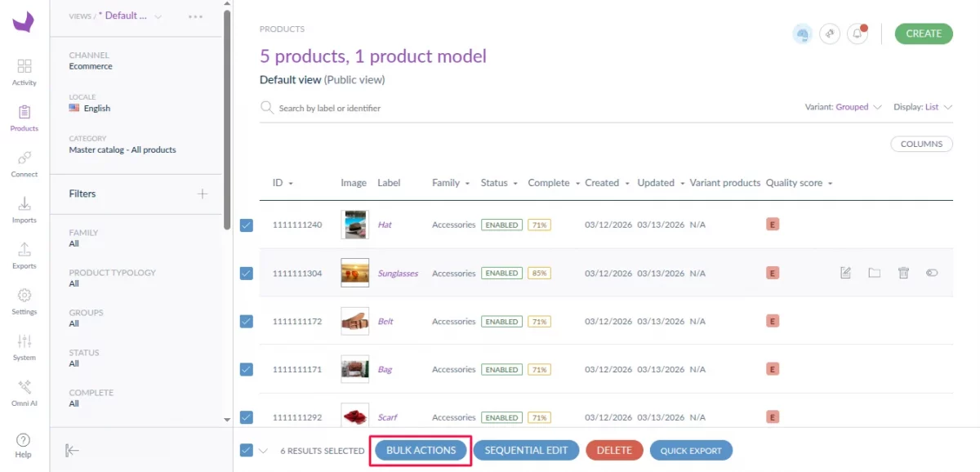Edit the Sunglasses product via its pencil icon
This screenshot has height=472, width=980.
846,273
